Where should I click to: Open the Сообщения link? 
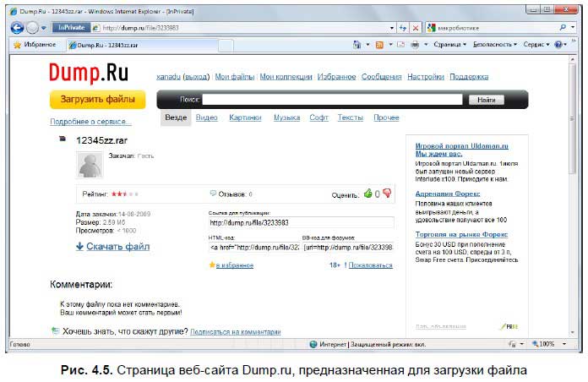point(381,77)
